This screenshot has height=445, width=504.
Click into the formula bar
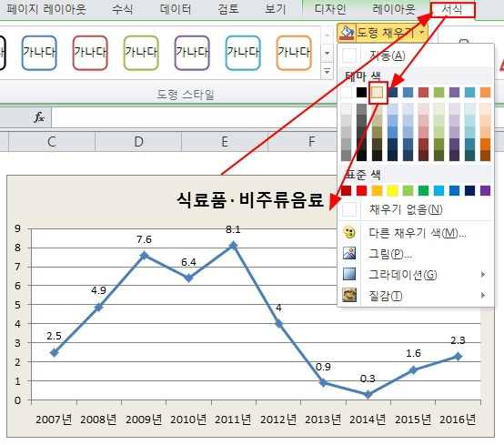(x=195, y=117)
